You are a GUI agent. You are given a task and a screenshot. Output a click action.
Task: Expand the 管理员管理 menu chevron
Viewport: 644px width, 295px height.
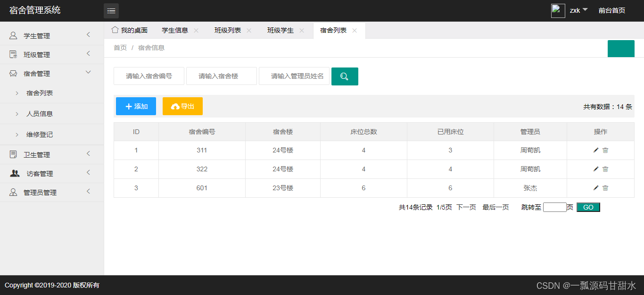88,192
